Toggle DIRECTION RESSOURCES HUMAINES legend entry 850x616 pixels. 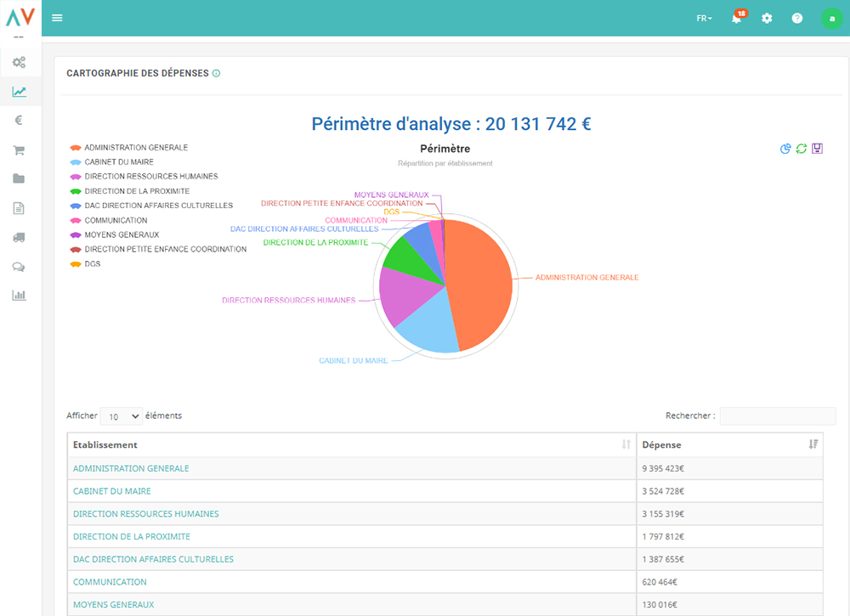click(144, 177)
